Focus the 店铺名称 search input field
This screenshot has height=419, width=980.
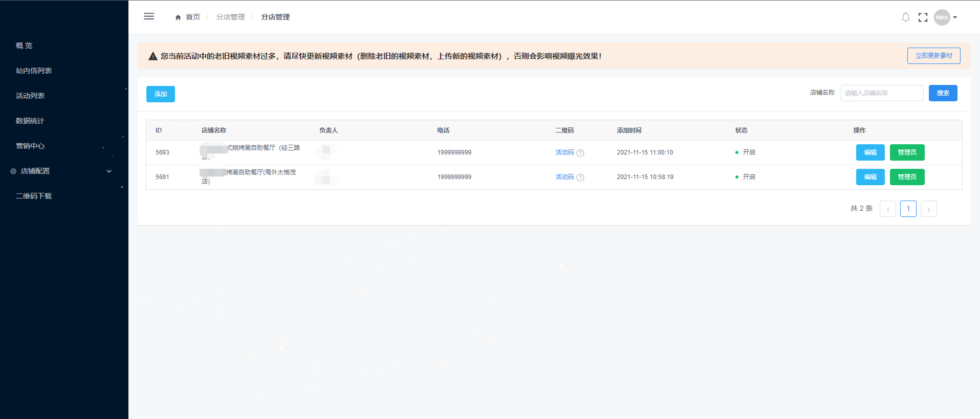[882, 93]
